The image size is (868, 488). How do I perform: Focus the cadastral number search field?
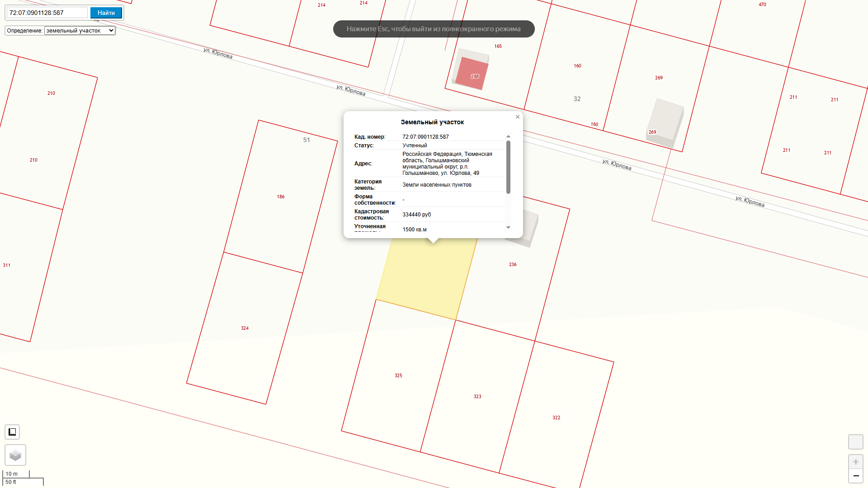tap(47, 13)
